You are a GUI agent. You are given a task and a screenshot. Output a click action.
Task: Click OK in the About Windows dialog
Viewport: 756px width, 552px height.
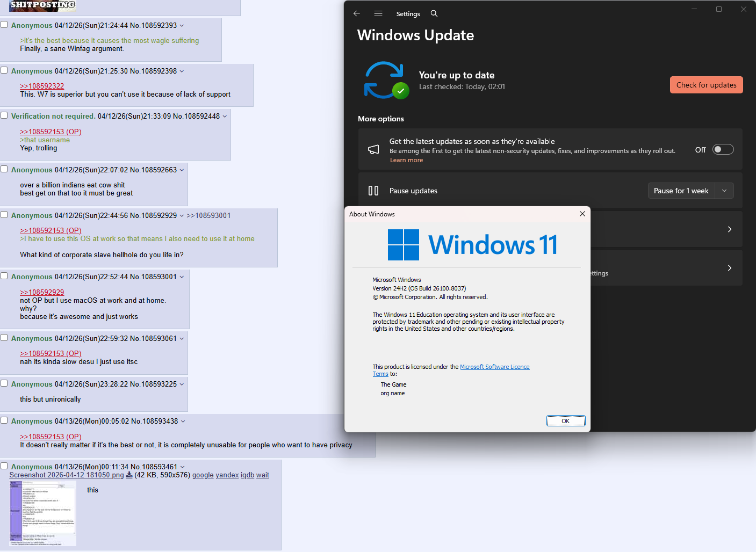pyautogui.click(x=566, y=421)
